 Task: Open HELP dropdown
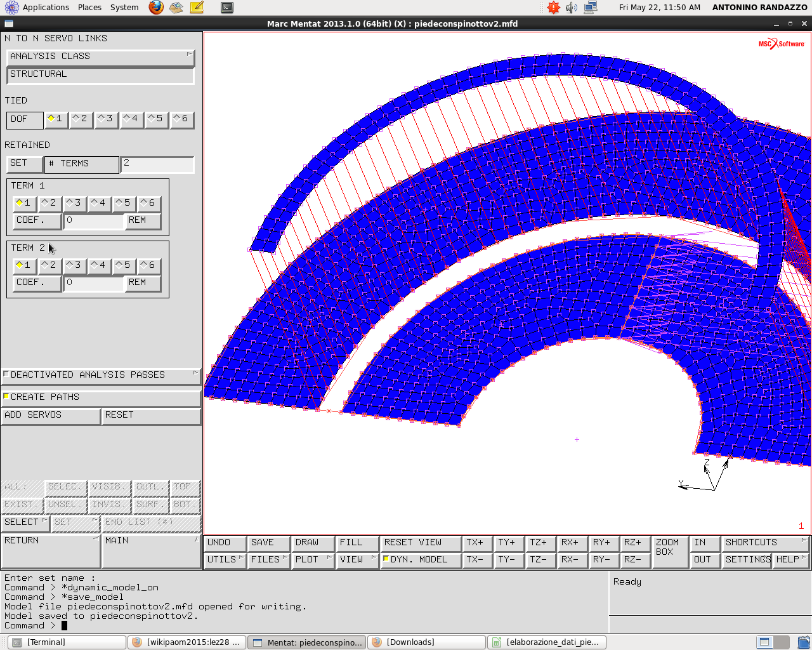point(791,560)
